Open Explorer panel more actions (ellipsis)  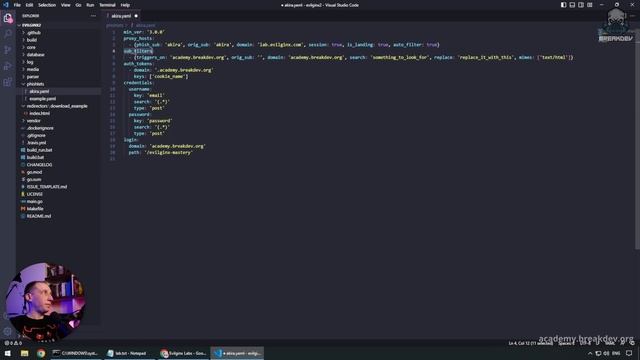click(x=93, y=16)
